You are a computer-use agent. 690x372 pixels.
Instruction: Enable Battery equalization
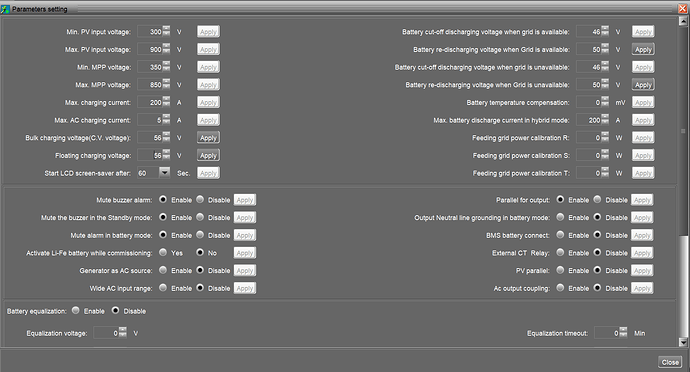(76, 310)
